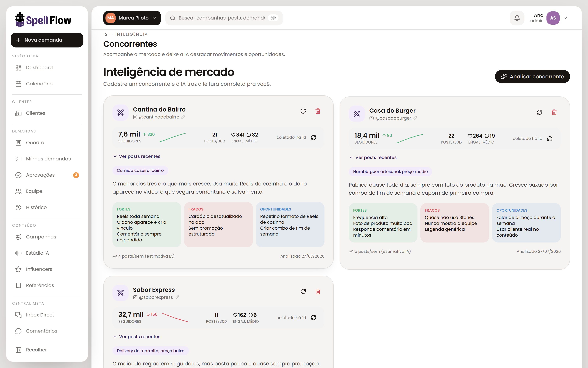The image size is (588, 368).
Task: Expand Ver posts recentes for Sabor Express
Action: (x=137, y=337)
